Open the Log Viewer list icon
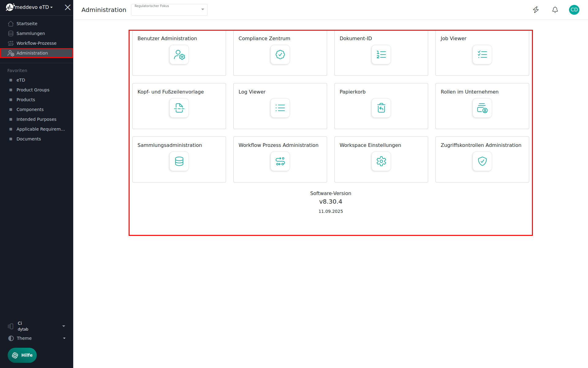 pos(280,108)
